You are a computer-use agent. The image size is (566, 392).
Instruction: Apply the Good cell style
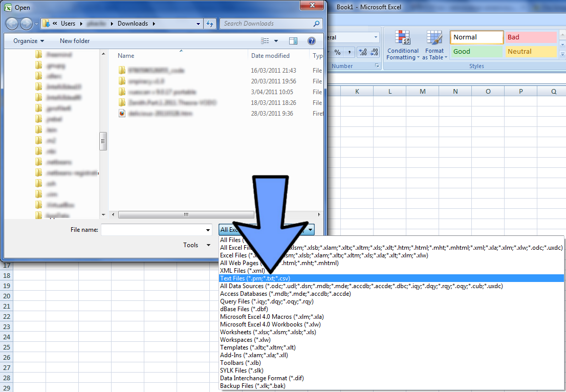476,52
